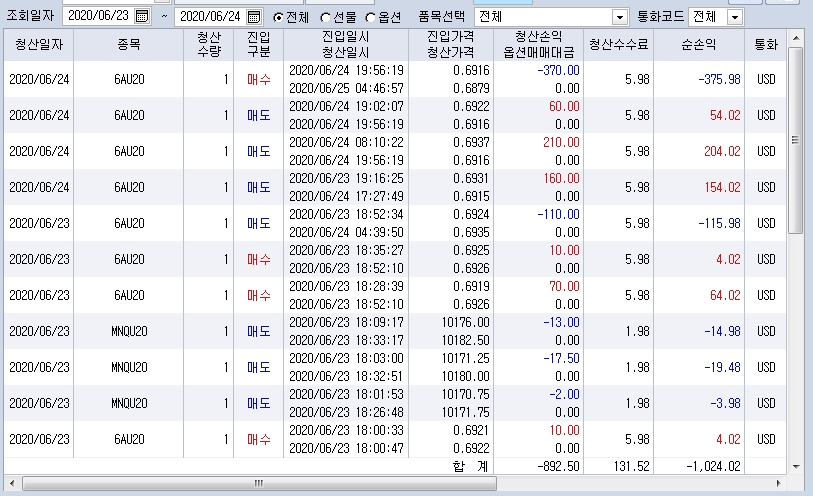Click the vertical scrollbar thumb

click(795, 140)
